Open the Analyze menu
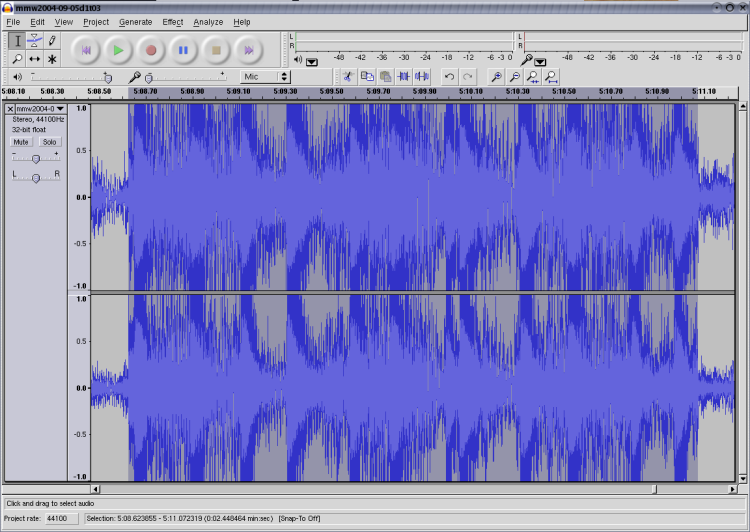Viewport: 750px width, 532px height. (x=208, y=22)
